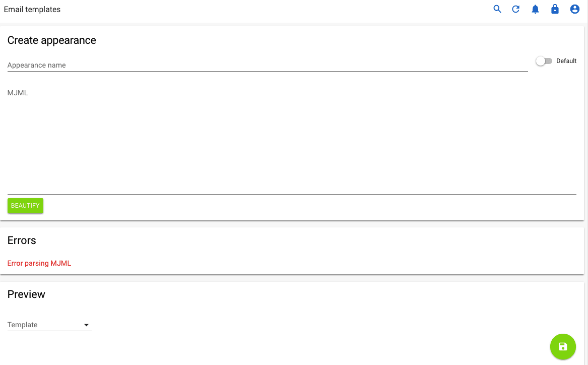588x365 pixels.
Task: Focus the Appearance name input field
Action: [x=202, y=65]
